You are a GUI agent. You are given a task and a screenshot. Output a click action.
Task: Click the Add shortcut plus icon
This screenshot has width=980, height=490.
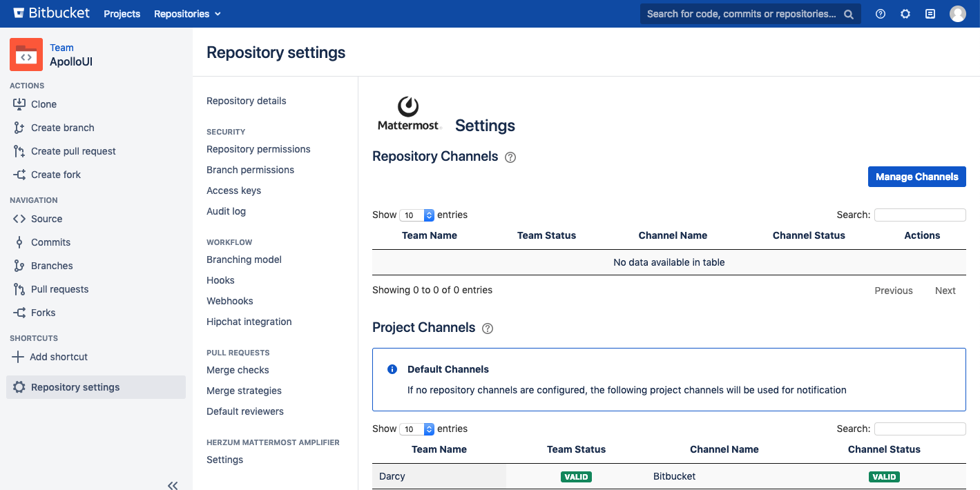point(19,357)
